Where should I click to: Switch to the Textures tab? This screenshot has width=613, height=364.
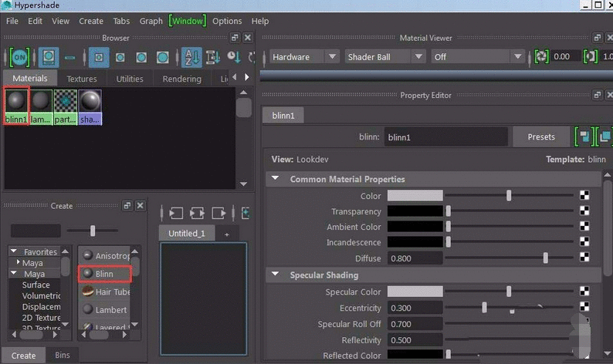click(x=82, y=79)
